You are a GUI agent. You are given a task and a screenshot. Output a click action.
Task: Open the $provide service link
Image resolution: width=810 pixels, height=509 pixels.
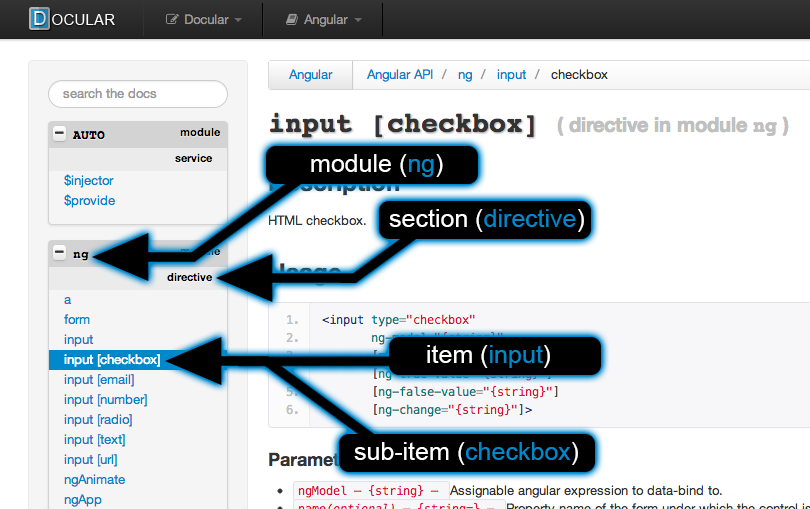(89, 200)
